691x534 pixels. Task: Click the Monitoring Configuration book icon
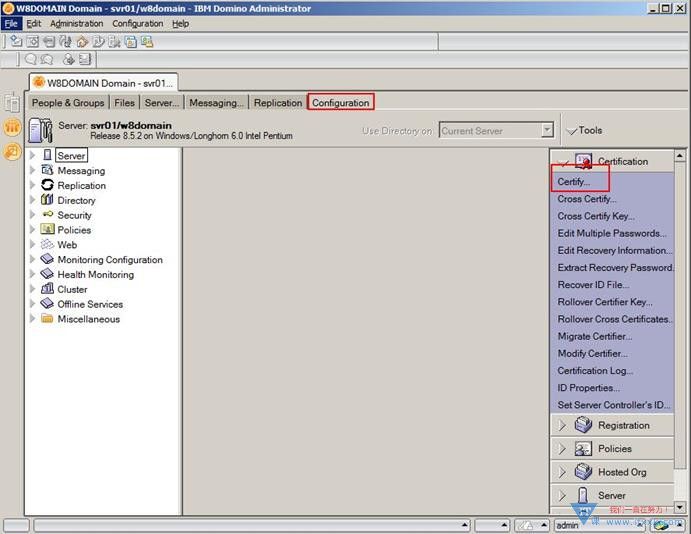coord(47,259)
